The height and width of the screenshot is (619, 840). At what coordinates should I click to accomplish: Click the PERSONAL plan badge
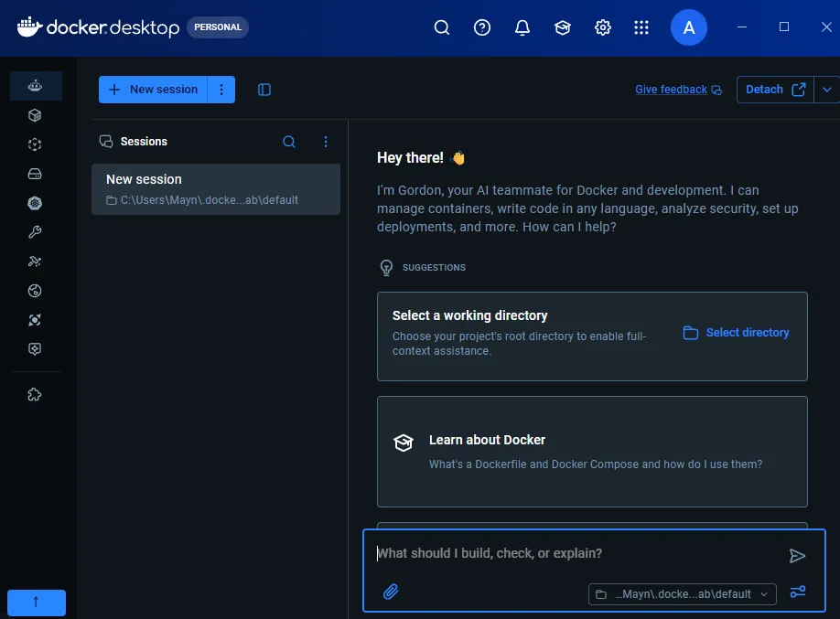(218, 27)
